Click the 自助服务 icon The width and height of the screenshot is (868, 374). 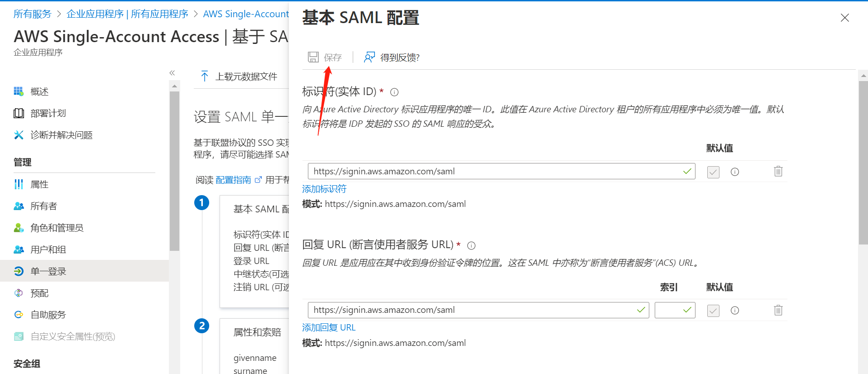tap(19, 315)
